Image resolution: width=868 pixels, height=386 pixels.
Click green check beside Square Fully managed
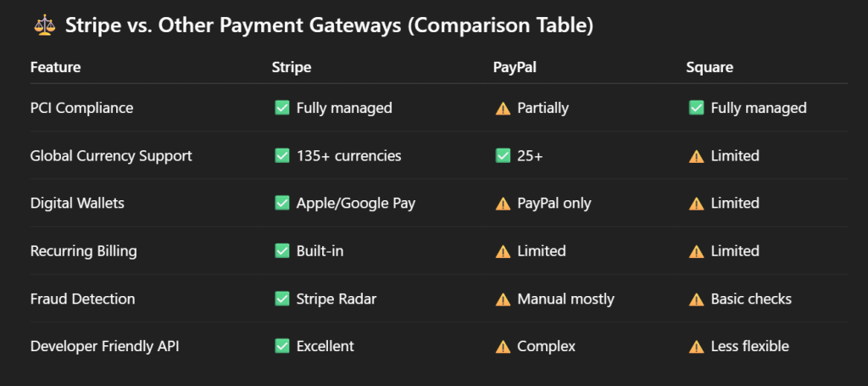697,108
